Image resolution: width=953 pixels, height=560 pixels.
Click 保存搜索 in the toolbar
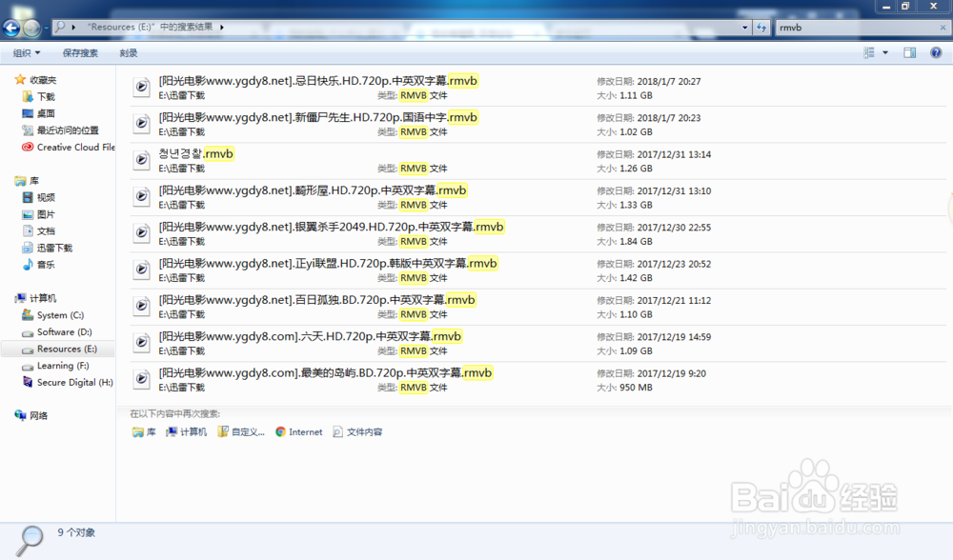point(80,52)
